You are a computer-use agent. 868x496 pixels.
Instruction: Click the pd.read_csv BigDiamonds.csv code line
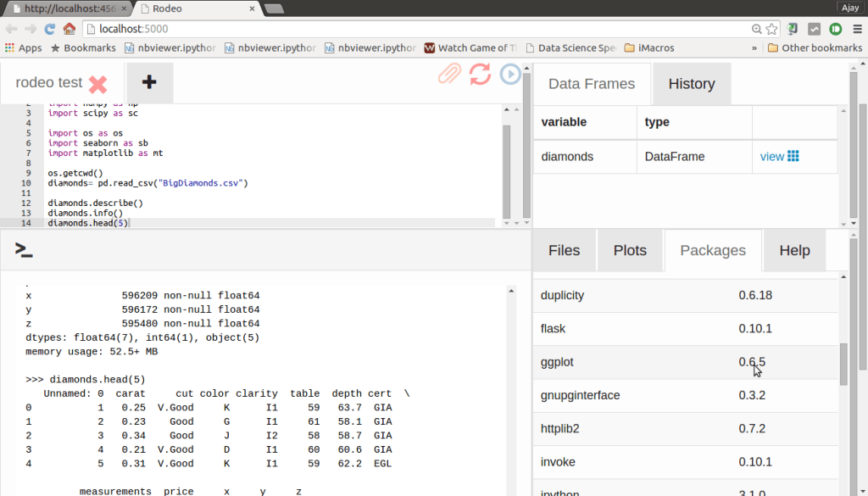point(147,183)
